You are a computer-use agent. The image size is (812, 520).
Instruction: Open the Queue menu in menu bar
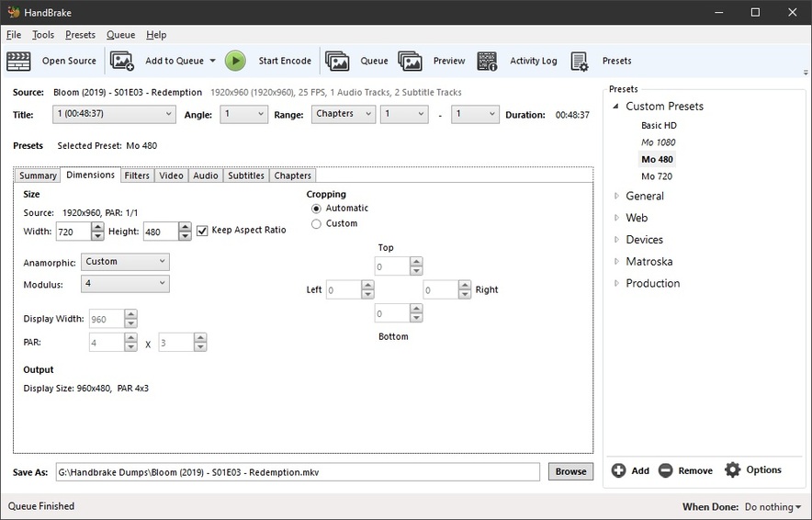[120, 35]
